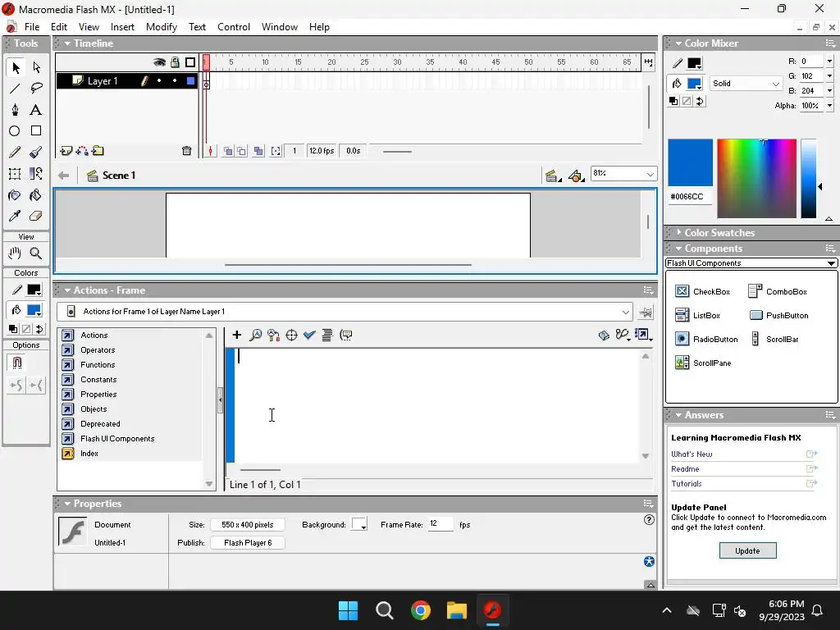This screenshot has height=630, width=840.
Task: Toggle pin current script button
Action: 646,313
